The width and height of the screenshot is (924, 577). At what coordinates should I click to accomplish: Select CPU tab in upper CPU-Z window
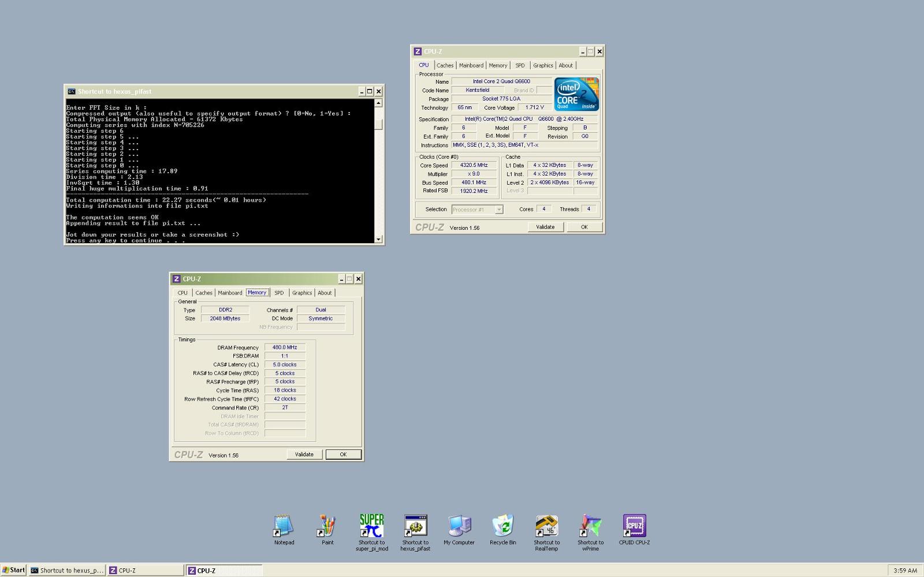(x=424, y=65)
